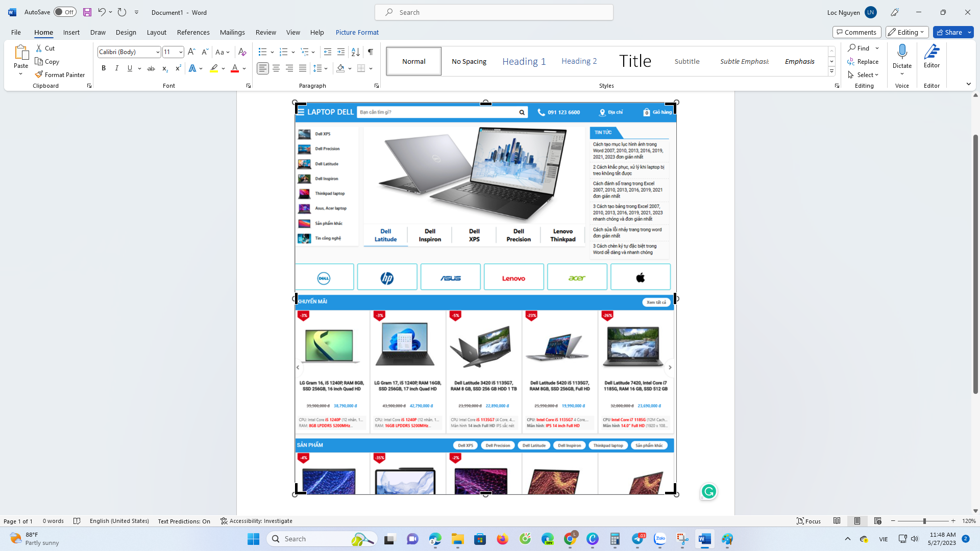The image size is (980, 551).
Task: Click the top search box
Action: (494, 12)
